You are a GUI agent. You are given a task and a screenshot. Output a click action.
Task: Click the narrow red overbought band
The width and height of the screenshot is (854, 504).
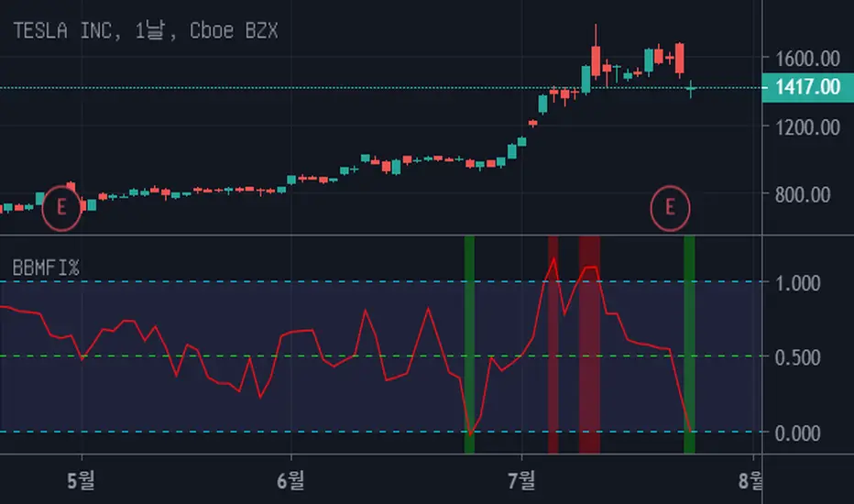[553, 345]
